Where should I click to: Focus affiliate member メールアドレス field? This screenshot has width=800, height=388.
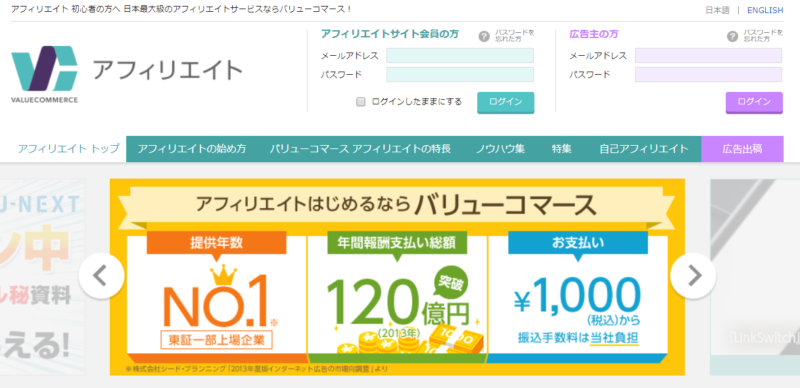(x=460, y=56)
